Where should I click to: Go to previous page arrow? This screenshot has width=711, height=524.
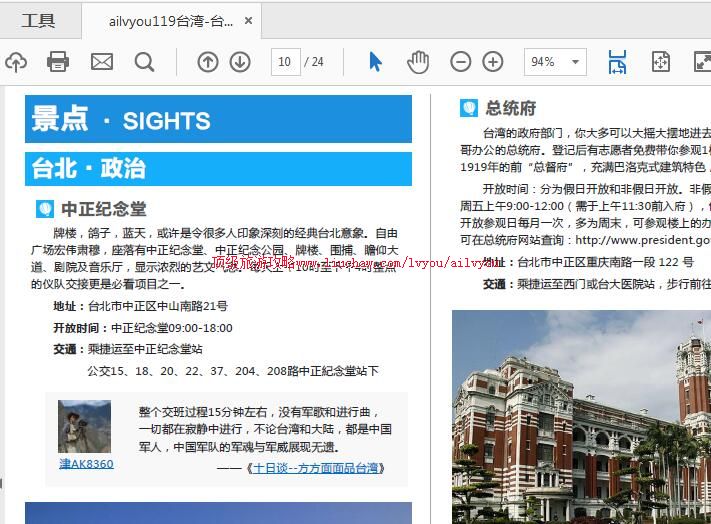tap(207, 62)
